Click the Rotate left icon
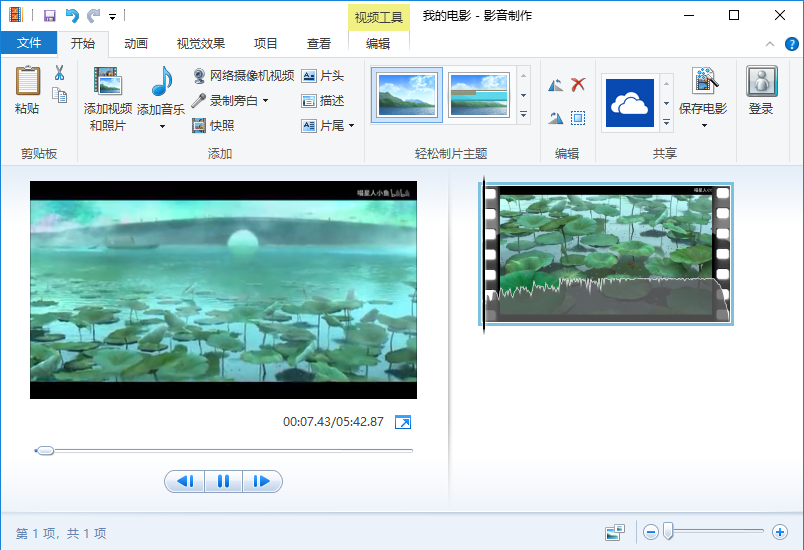 [555, 85]
